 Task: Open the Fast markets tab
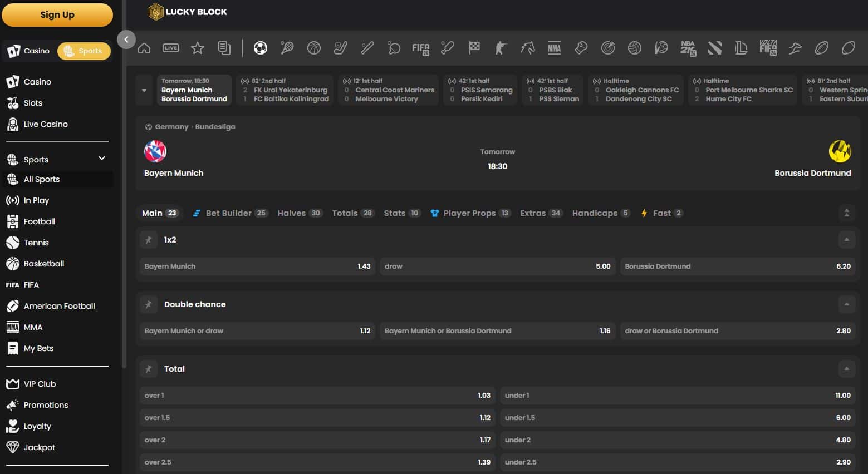(662, 213)
